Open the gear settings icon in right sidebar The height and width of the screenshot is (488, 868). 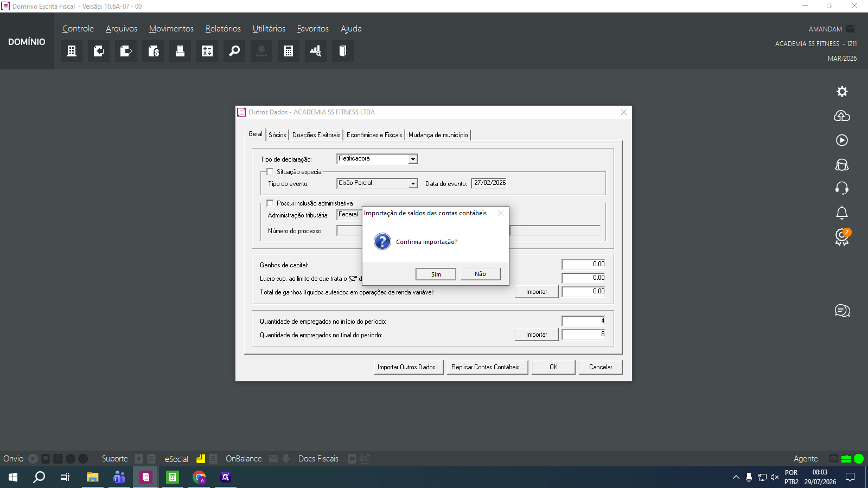pyautogui.click(x=842, y=92)
